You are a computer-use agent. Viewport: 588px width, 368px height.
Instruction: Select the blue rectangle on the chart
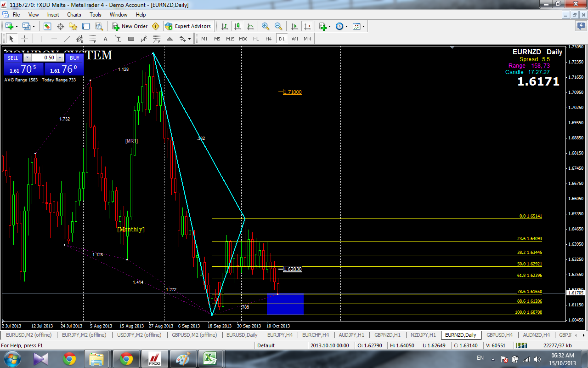(x=285, y=304)
